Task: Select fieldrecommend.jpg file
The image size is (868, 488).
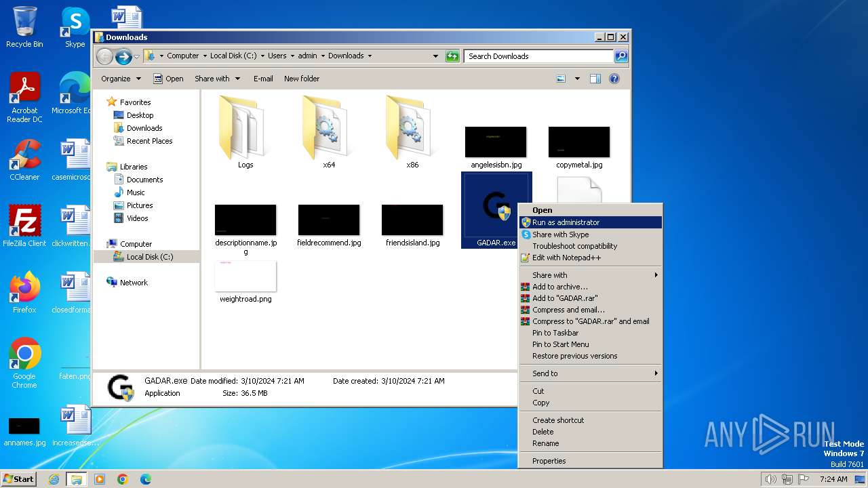Action: [x=329, y=226]
